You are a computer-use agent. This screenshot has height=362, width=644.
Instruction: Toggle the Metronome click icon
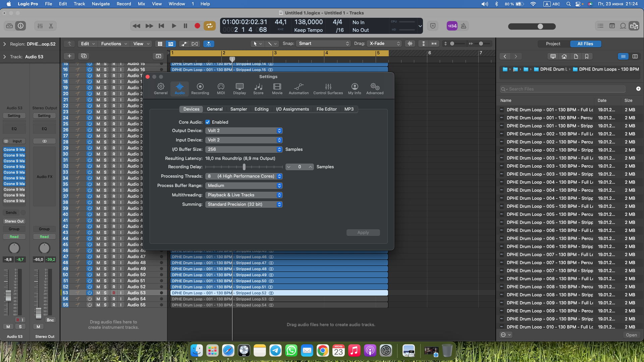(x=464, y=26)
